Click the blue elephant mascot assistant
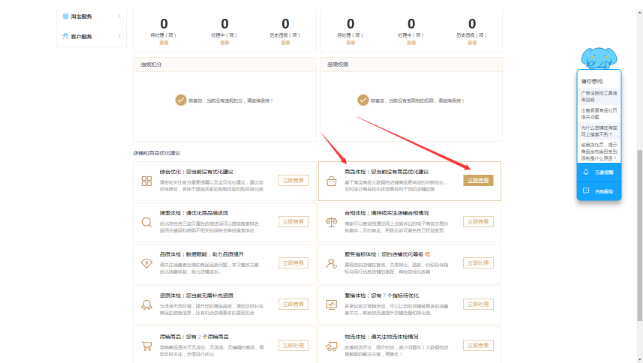 tap(599, 58)
